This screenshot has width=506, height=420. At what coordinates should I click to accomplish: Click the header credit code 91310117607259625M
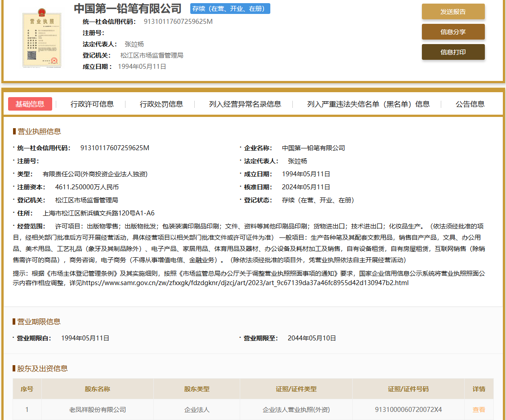pos(178,22)
